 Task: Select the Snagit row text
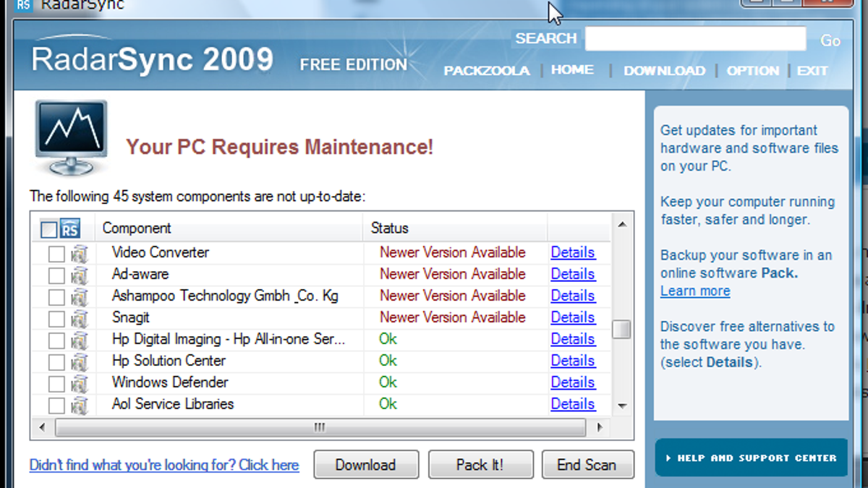(131, 317)
